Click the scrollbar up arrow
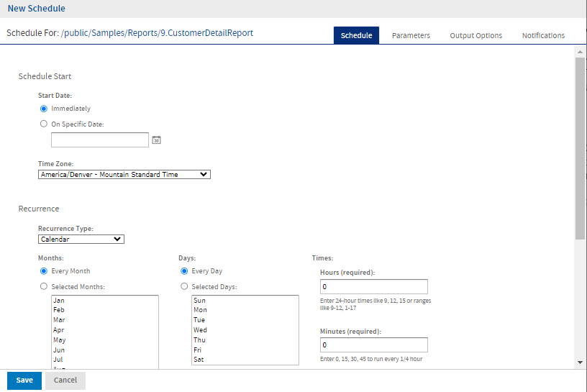 pos(580,52)
